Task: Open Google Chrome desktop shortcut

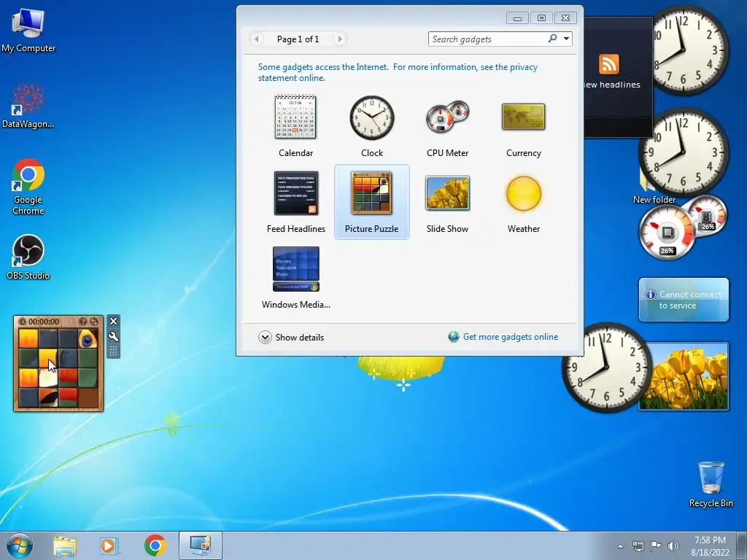Action: click(28, 187)
